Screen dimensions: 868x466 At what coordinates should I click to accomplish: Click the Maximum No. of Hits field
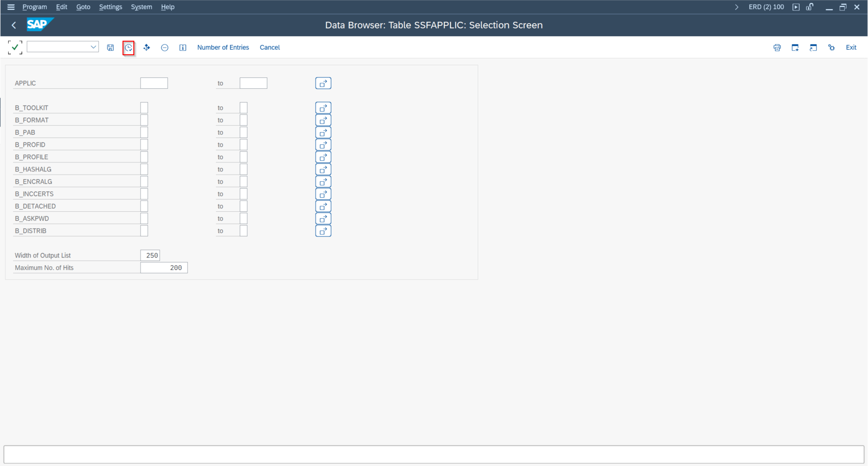[x=164, y=268]
